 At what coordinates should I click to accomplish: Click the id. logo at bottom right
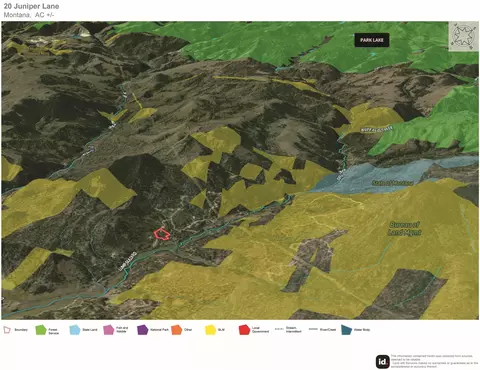point(383,361)
